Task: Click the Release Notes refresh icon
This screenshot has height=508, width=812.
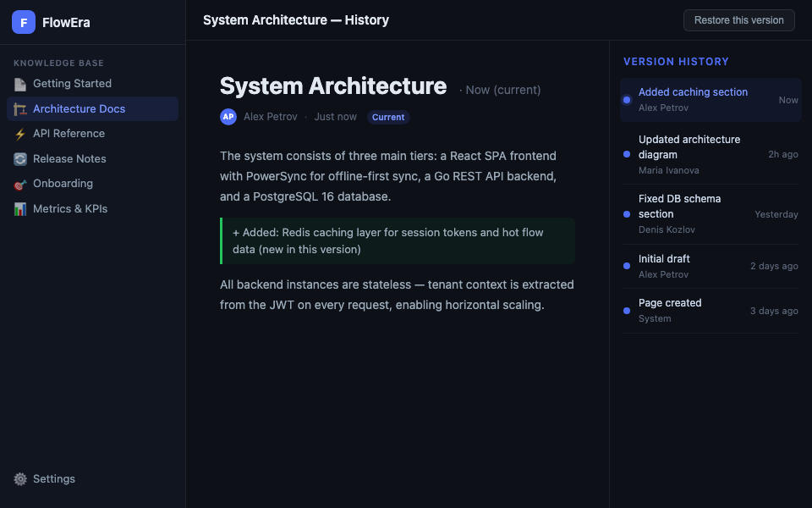Action: coord(20,159)
